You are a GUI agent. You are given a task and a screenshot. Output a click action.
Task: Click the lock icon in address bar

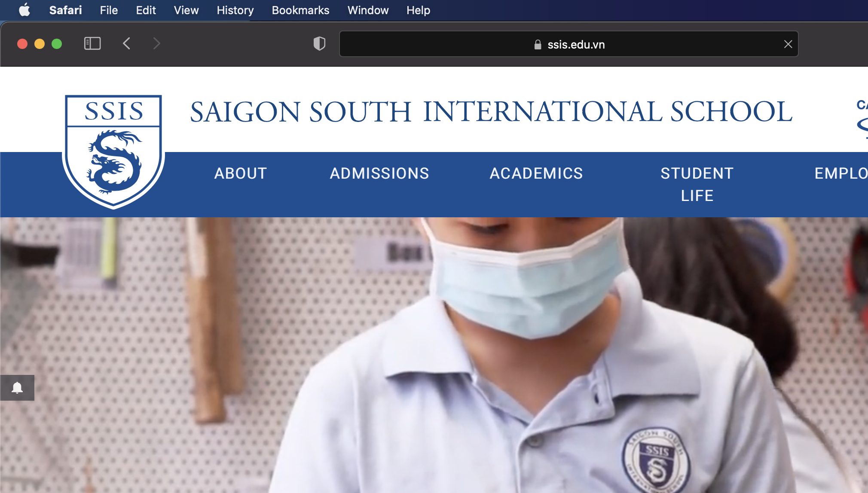537,45
